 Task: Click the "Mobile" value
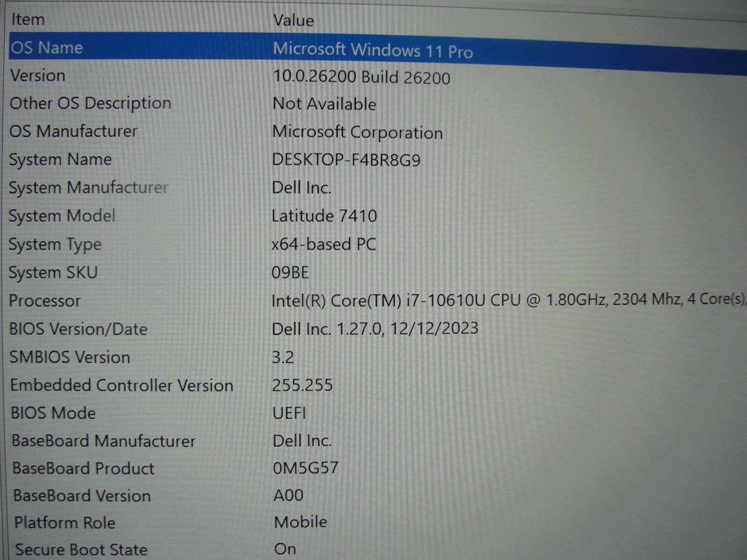[x=300, y=522]
